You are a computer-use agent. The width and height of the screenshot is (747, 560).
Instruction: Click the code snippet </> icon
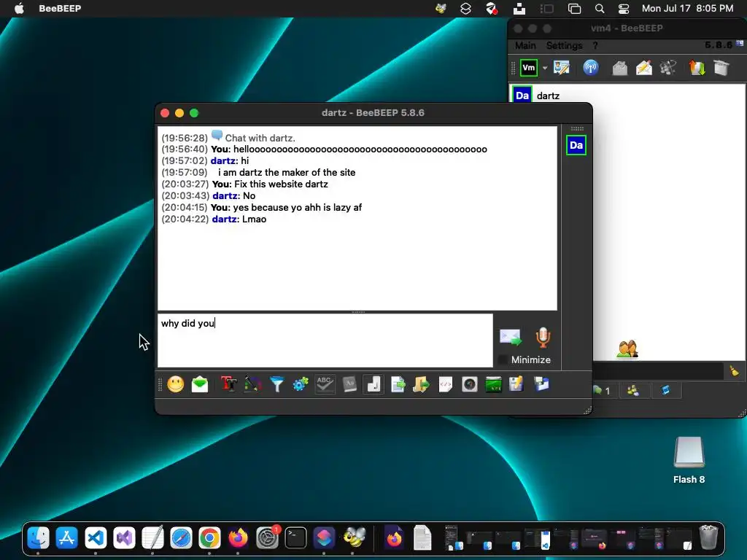point(446,384)
